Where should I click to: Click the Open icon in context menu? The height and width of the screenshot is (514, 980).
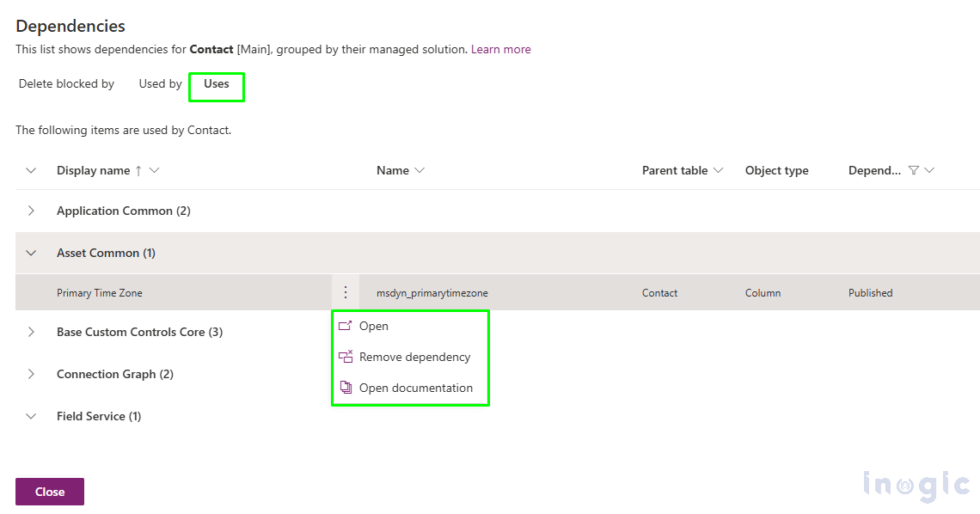pyautogui.click(x=346, y=326)
